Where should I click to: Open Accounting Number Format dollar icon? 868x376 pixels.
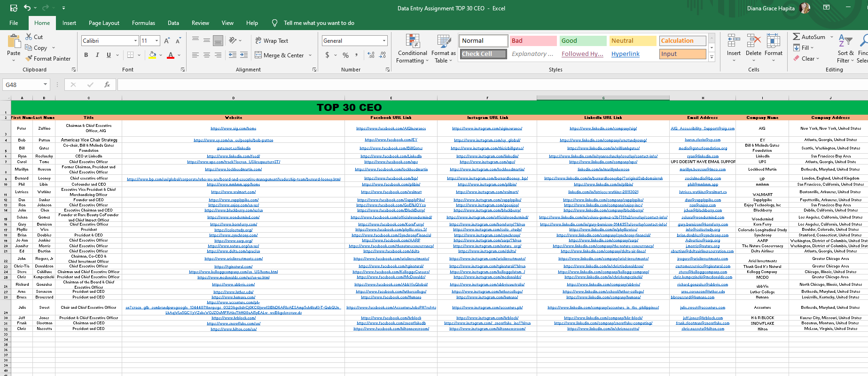(327, 55)
